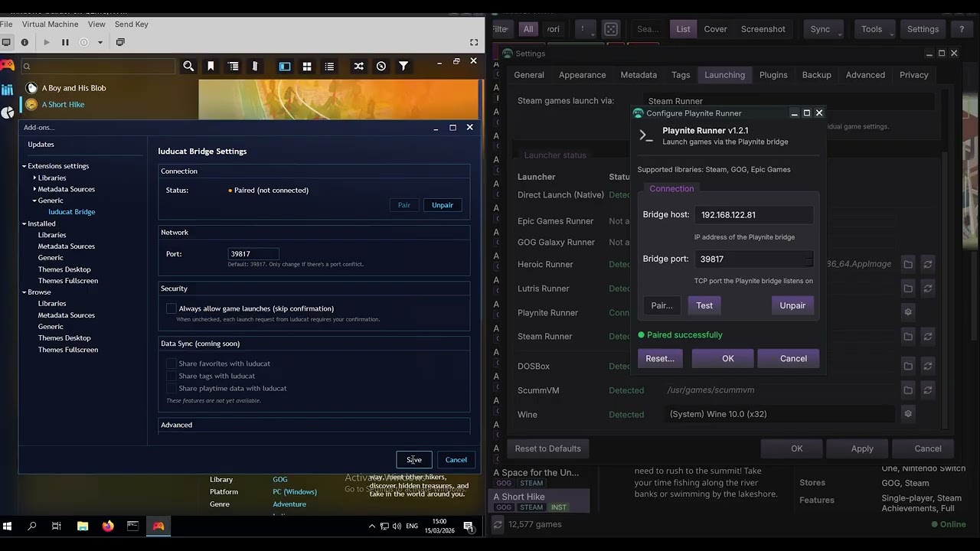The image size is (980, 551).
Task: Collapse Extensions settings tree node
Action: [x=24, y=166]
